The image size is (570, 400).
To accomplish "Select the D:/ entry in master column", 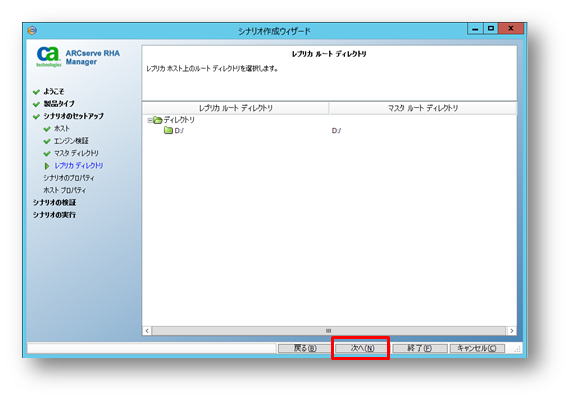I will [x=336, y=131].
